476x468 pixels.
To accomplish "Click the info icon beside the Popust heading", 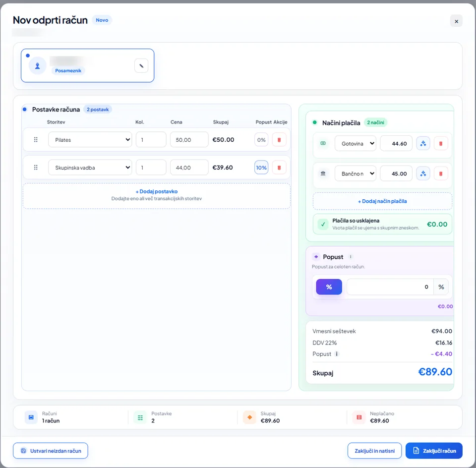I will (351, 257).
